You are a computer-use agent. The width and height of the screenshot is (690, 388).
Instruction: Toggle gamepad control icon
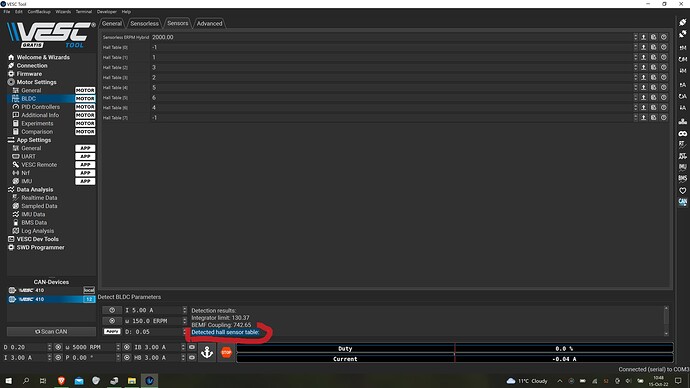click(683, 133)
